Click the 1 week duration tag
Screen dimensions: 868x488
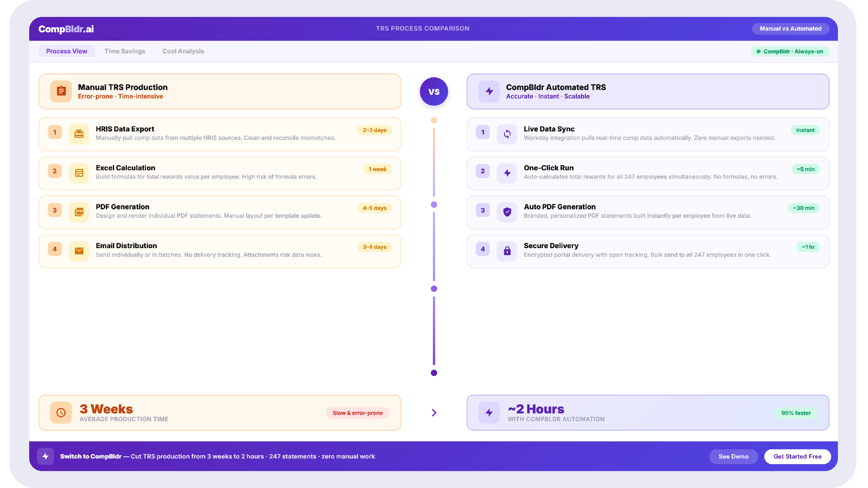tap(377, 169)
